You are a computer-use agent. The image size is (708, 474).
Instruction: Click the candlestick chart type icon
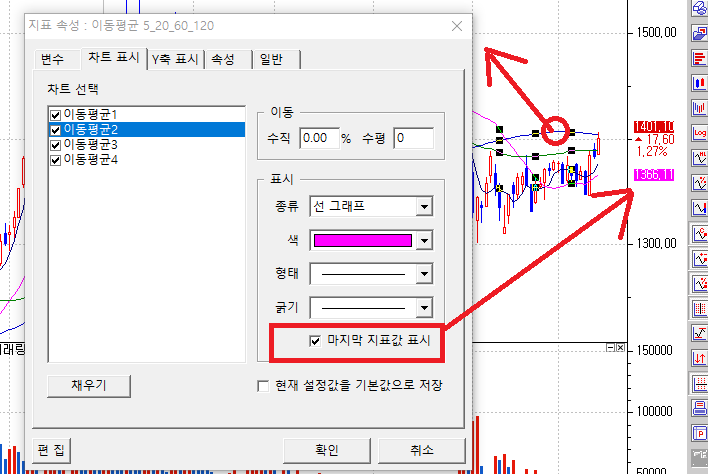(697, 81)
